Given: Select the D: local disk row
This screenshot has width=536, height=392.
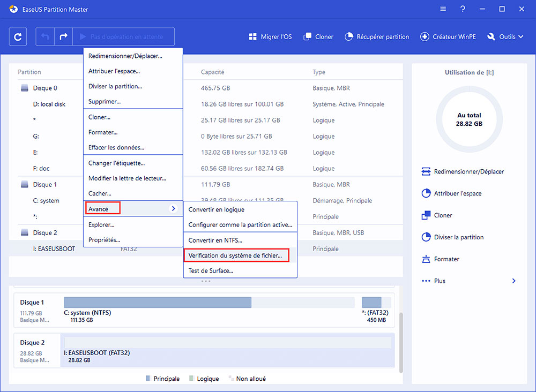Looking at the screenshot, I should (x=206, y=104).
